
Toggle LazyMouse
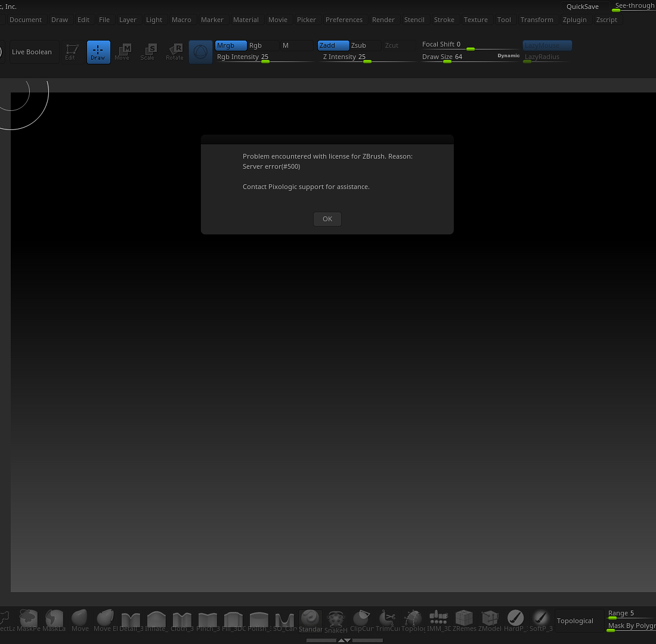point(547,45)
